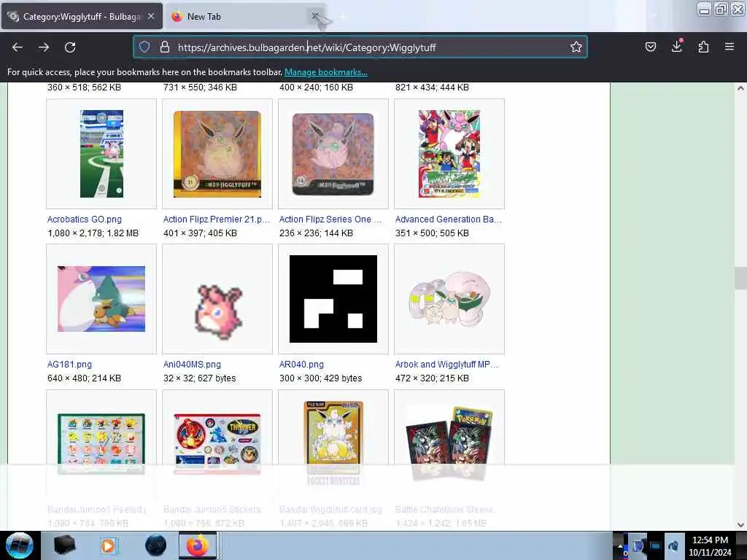Go forward to the next page
This screenshot has width=747, height=560.
coord(44,47)
